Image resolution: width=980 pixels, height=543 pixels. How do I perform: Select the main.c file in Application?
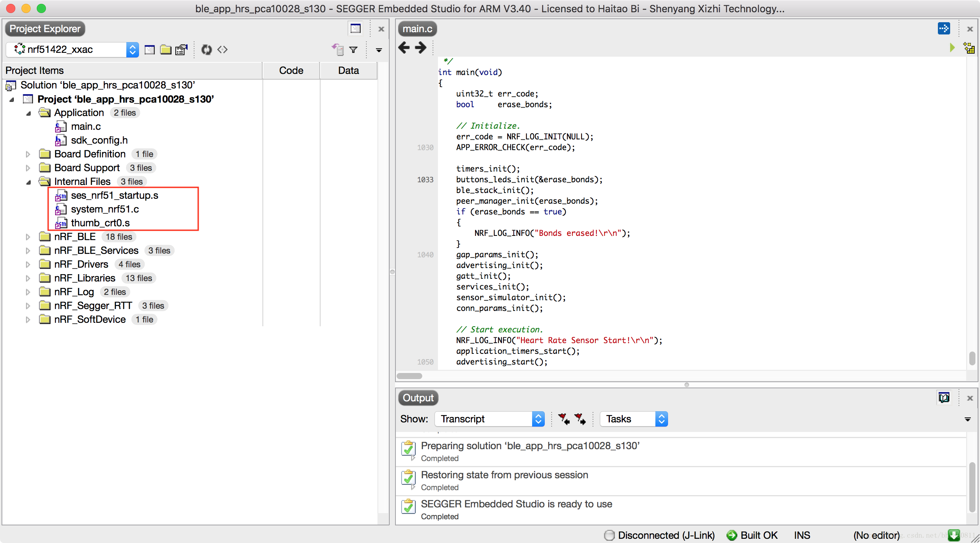86,126
